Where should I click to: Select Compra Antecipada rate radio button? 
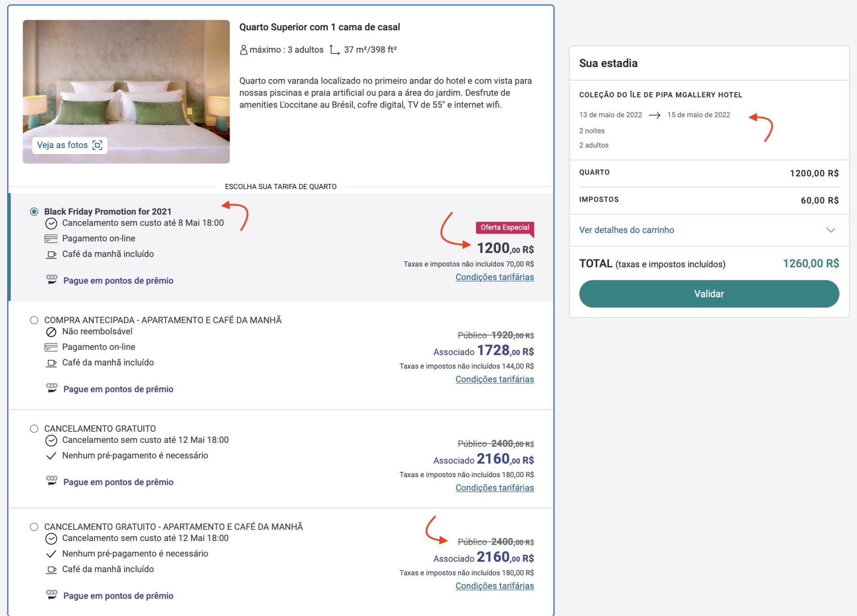(x=34, y=320)
